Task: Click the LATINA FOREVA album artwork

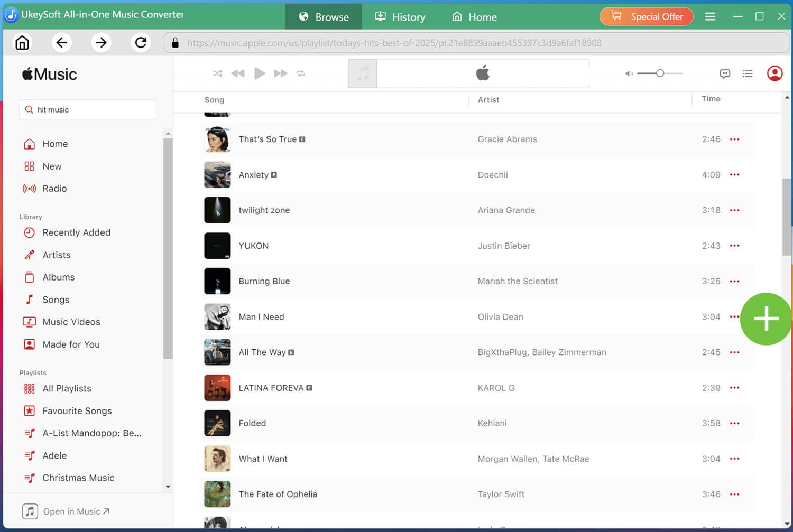Action: 217,388
